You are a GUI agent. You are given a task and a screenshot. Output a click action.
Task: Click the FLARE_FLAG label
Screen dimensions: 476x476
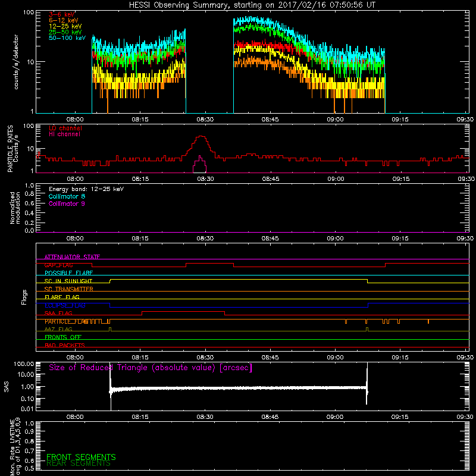click(x=62, y=297)
